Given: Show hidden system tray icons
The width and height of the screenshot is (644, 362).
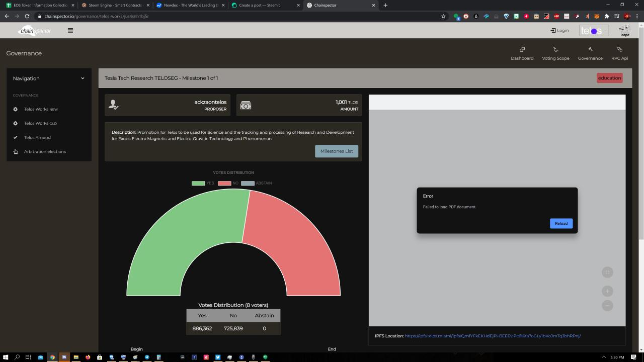Looking at the screenshot, I should pos(603,357).
